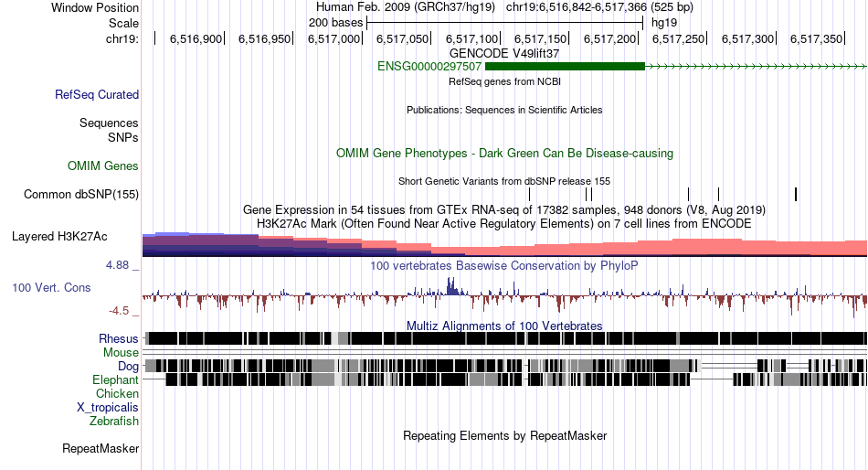
Task: Click the Chicken alignment row label
Action: (117, 393)
